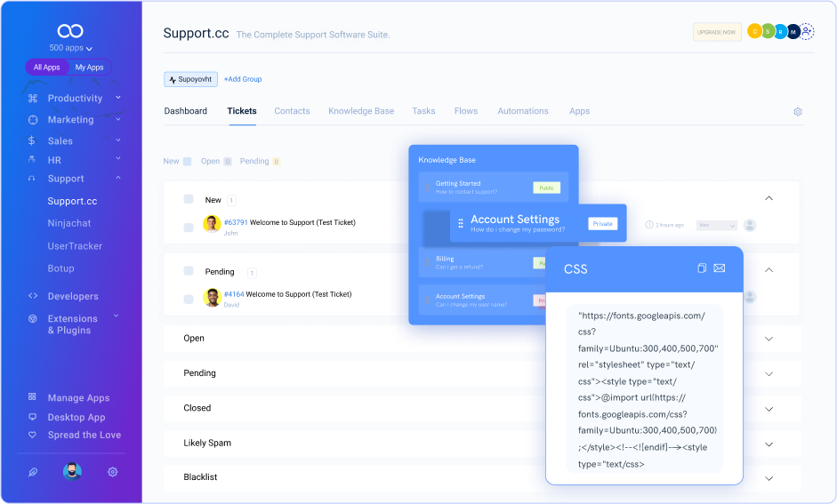837x504 pixels.
Task: Expand the Closed section
Action: coord(769,409)
